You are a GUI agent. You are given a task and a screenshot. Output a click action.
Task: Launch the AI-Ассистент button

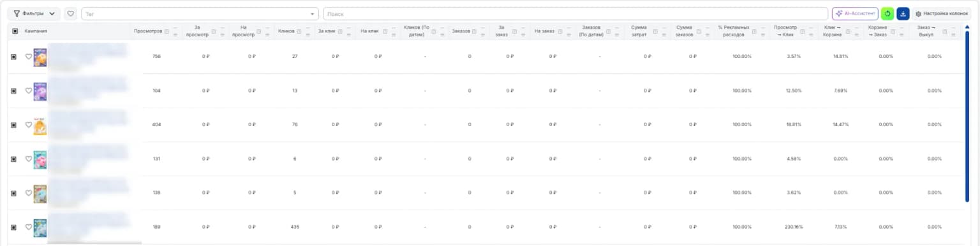[855, 13]
